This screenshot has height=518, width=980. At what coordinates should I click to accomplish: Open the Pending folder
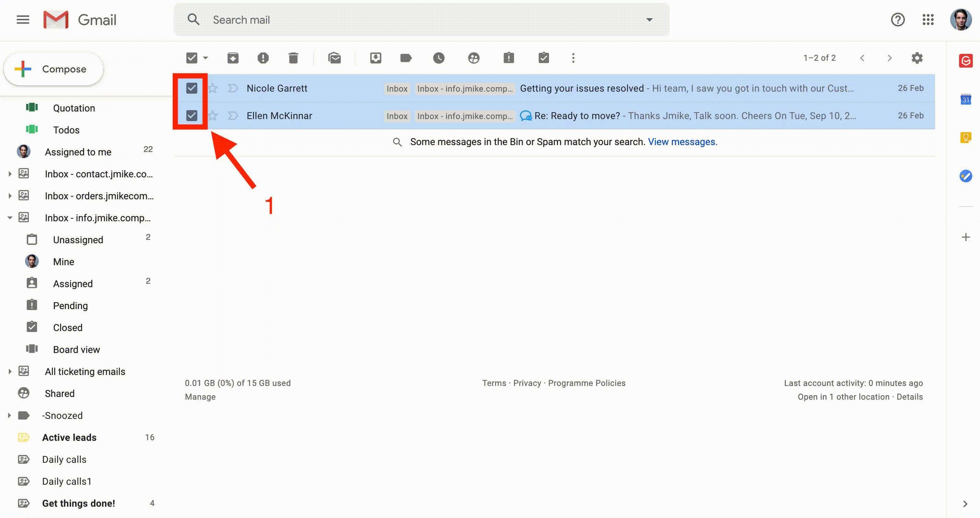[70, 306]
